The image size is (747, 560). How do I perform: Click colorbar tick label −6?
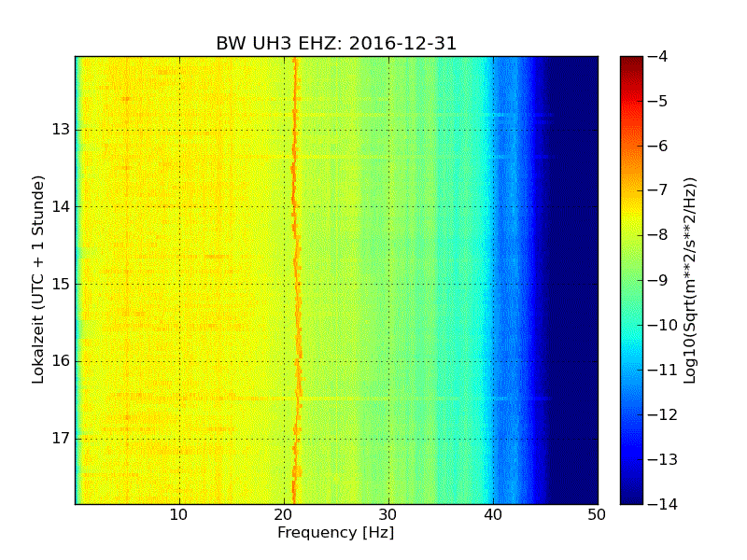(658, 146)
